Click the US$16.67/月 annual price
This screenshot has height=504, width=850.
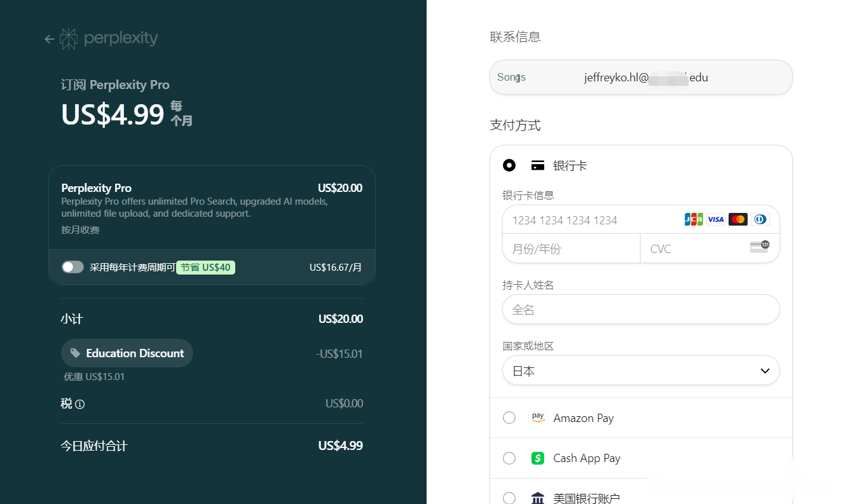[x=336, y=268]
